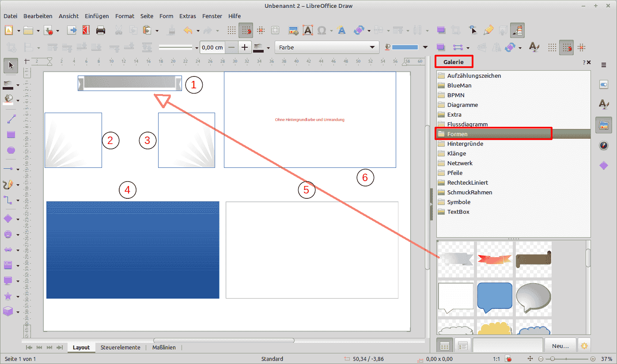Click the Neu... button in Gallery
This screenshot has width=617, height=364.
pyautogui.click(x=560, y=345)
